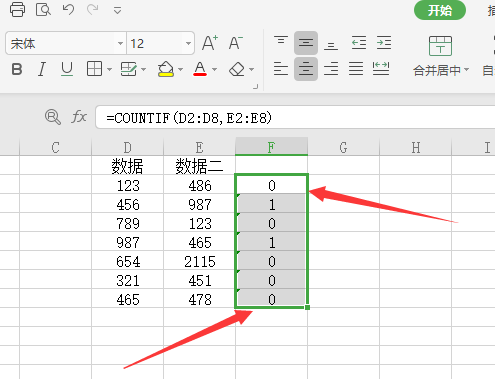
Task: Click the print icon
Action: point(17,9)
